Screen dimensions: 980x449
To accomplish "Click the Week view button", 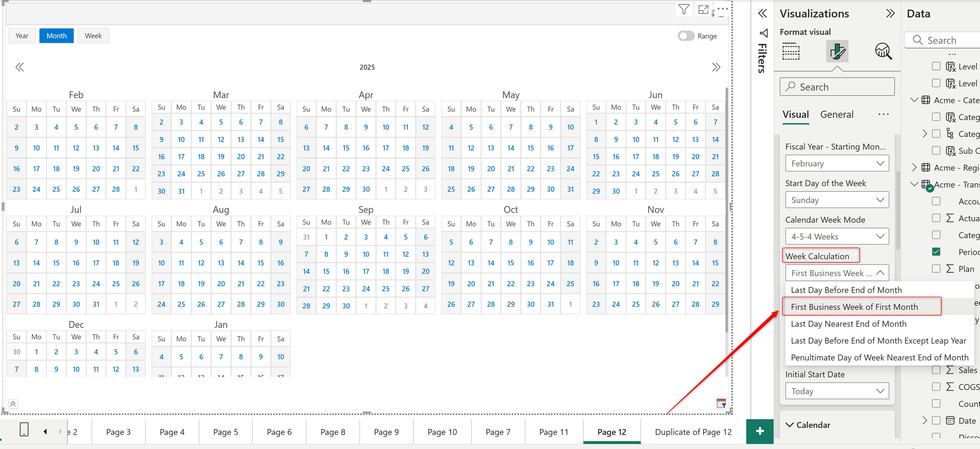I will [93, 36].
